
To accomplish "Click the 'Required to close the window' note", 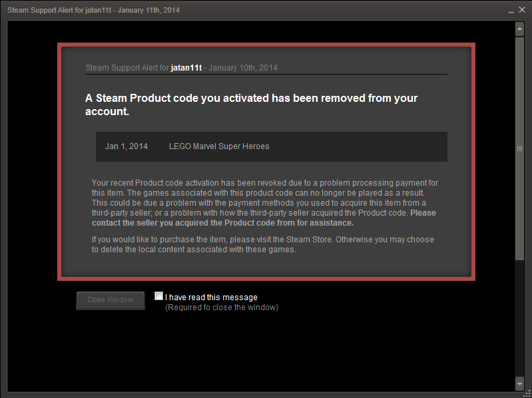I will tap(222, 307).
